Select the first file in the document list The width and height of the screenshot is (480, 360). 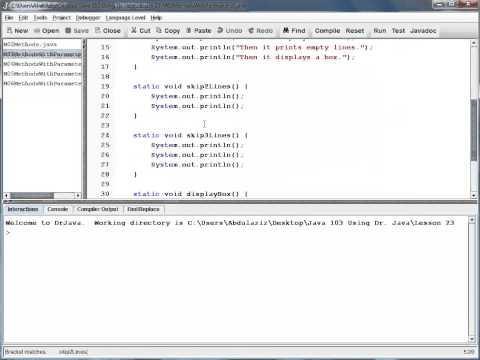pos(42,44)
